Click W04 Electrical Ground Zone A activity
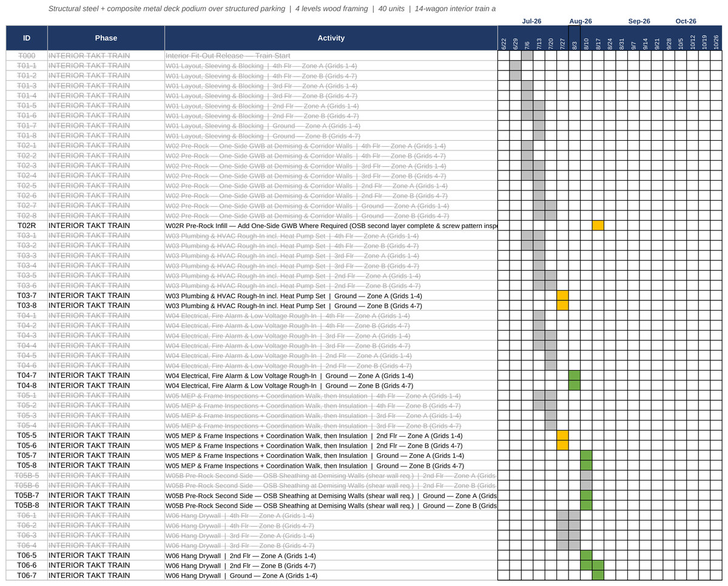The image size is (728, 586). pos(331,376)
